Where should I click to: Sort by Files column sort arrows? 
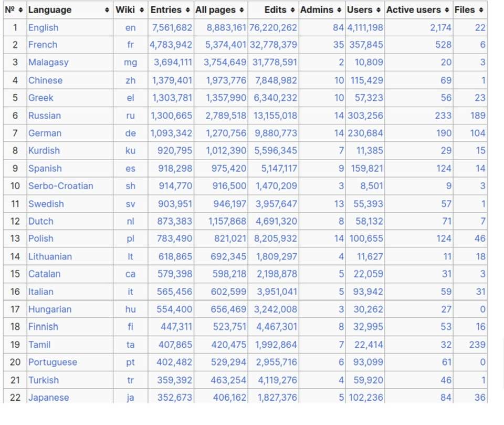point(481,10)
